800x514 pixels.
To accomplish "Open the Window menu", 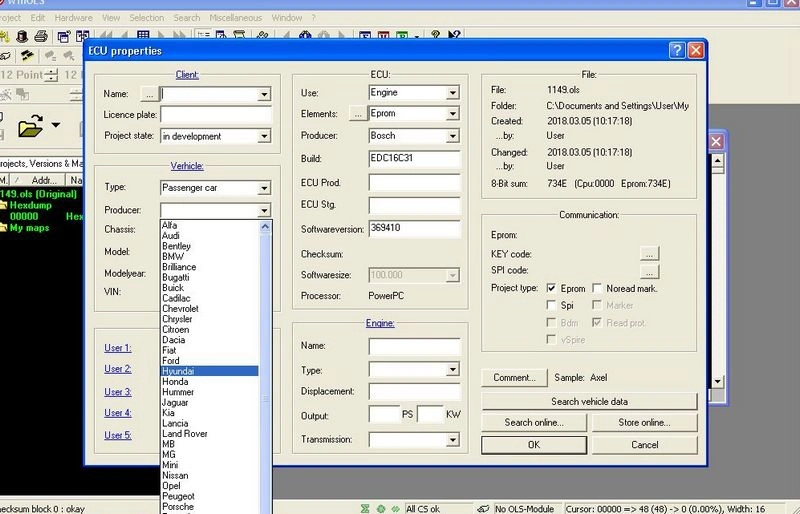I will (x=287, y=18).
